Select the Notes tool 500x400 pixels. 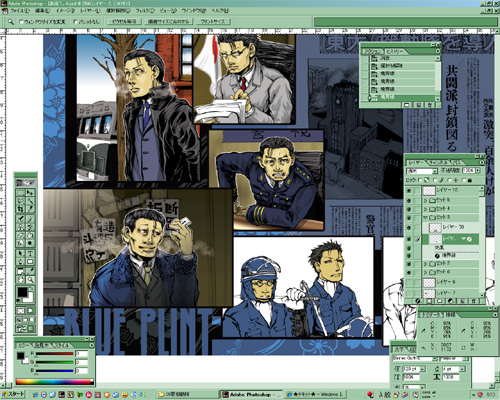(21, 271)
